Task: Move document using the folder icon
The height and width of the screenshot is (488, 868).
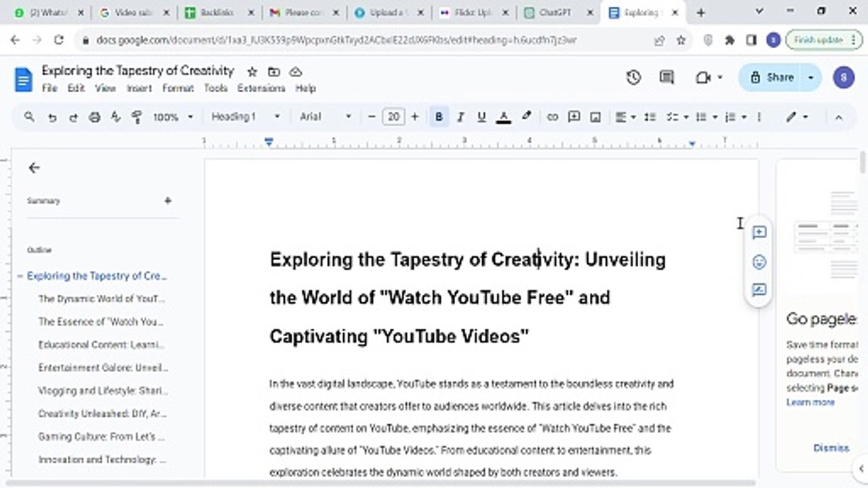Action: (x=274, y=71)
